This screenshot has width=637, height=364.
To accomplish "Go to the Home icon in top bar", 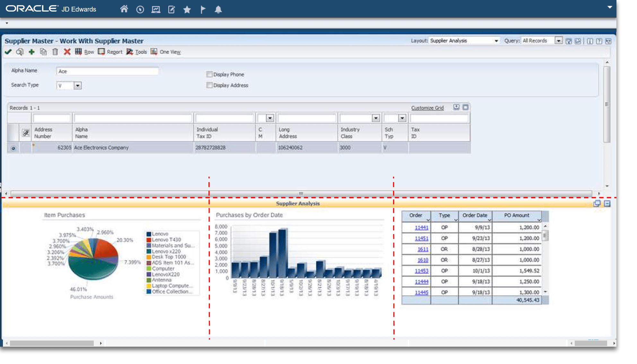I will coord(124,9).
